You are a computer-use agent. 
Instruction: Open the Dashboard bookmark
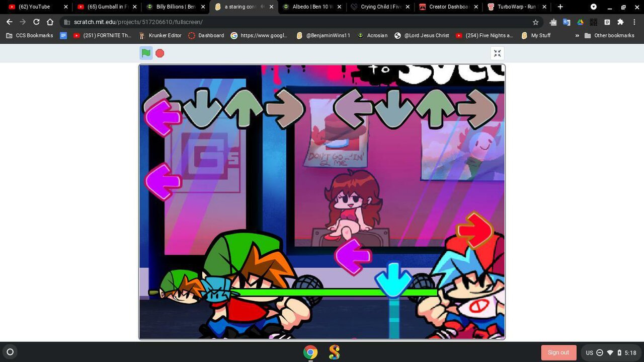206,35
